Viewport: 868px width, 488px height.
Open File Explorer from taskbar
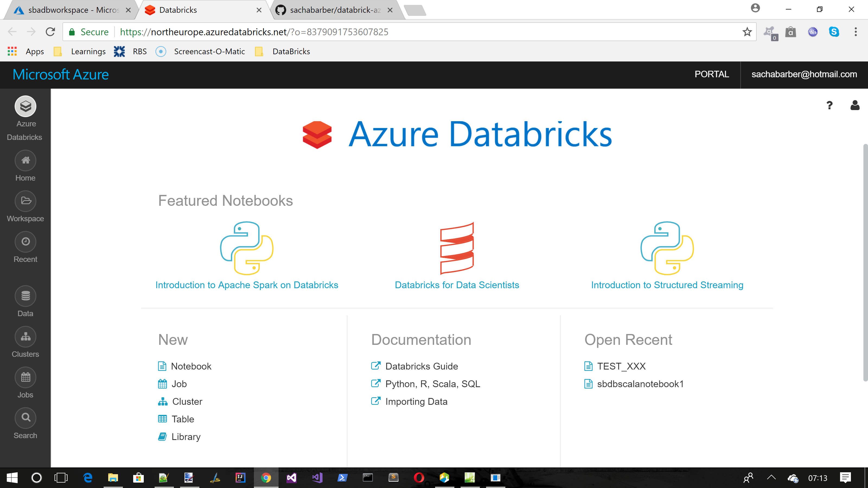click(113, 477)
